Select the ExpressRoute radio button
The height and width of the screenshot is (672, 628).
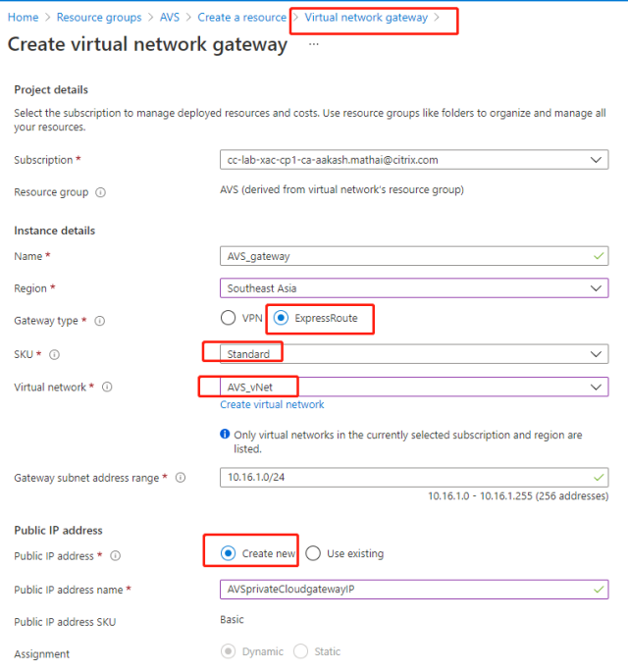tap(281, 318)
